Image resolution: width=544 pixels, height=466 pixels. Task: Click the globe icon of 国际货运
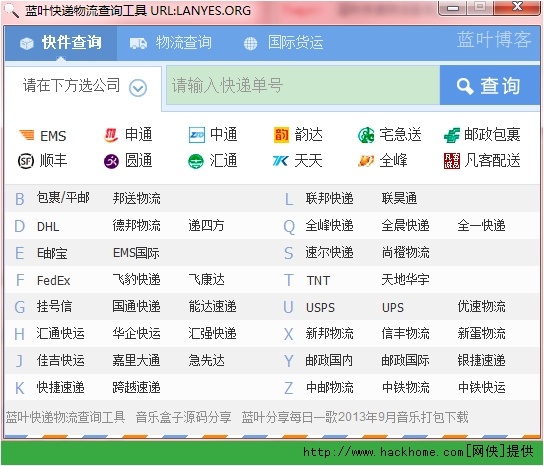[x=250, y=44]
